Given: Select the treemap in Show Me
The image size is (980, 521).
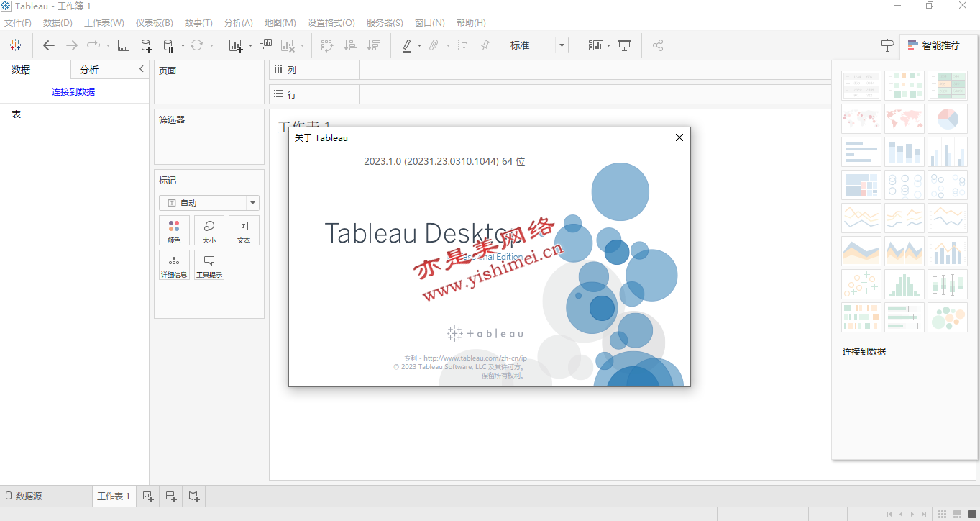Looking at the screenshot, I should pyautogui.click(x=861, y=185).
